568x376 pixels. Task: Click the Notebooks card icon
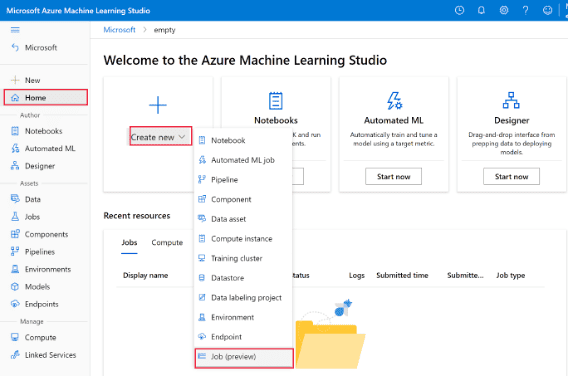[x=276, y=101]
